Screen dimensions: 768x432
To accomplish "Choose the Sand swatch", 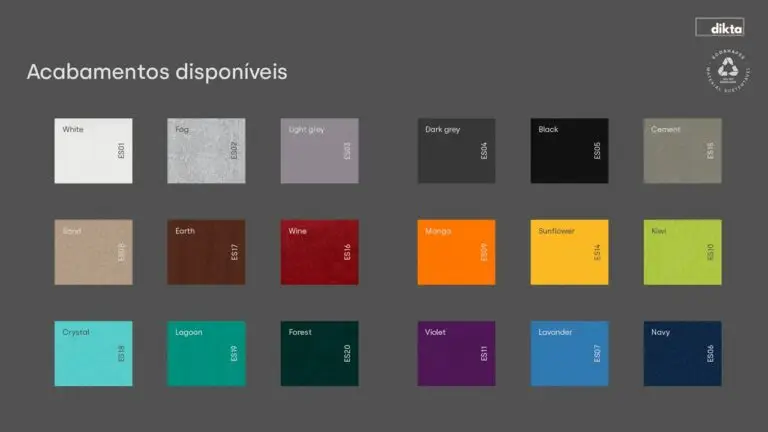I will click(93, 252).
